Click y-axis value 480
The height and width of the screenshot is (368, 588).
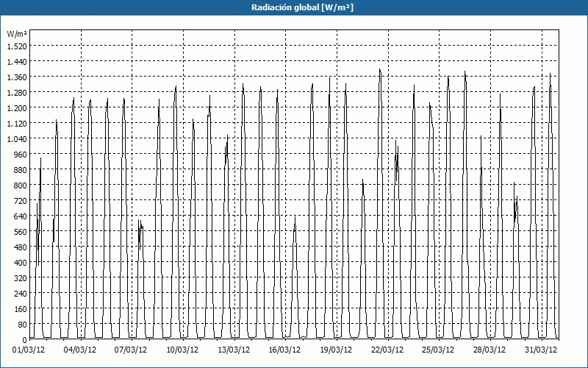click(x=21, y=247)
